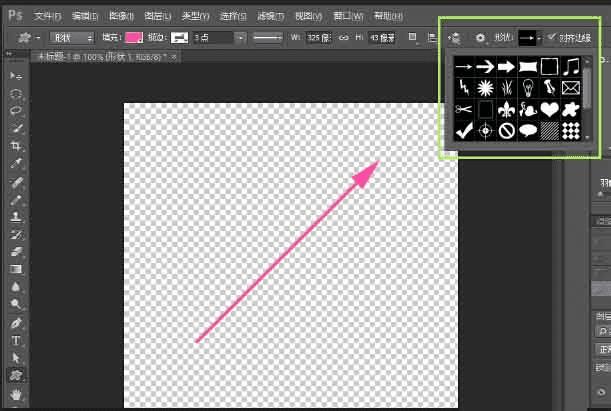
Task: Select the Eraser tool
Action: click(x=16, y=252)
